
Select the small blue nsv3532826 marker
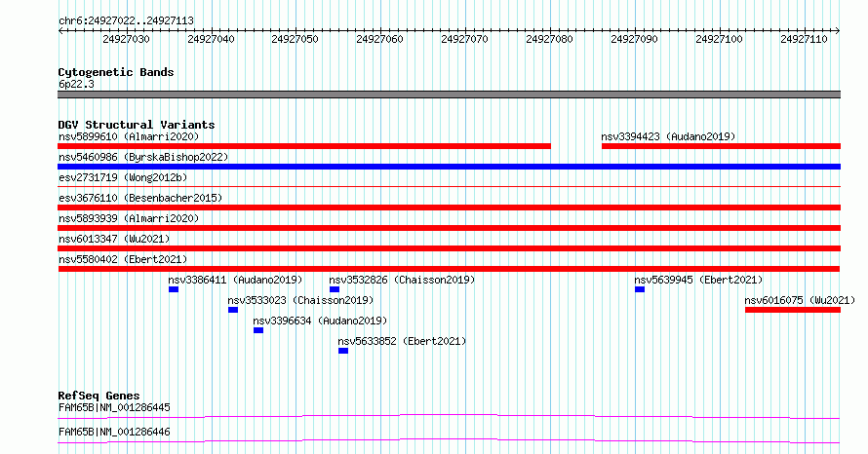coord(335,289)
